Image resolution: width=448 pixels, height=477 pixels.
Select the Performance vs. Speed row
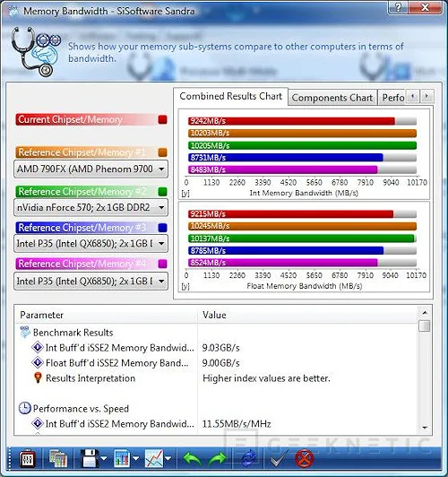(x=216, y=409)
